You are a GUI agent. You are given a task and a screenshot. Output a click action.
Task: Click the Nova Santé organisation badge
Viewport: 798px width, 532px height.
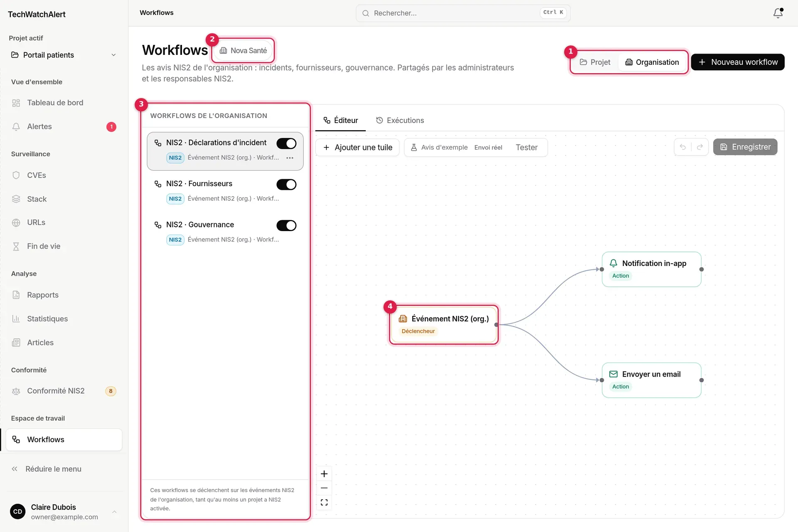pos(243,51)
